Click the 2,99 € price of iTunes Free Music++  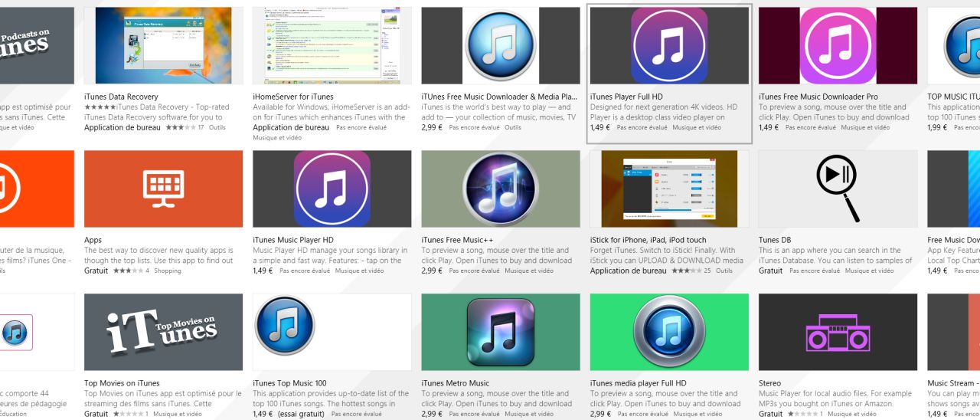[432, 271]
